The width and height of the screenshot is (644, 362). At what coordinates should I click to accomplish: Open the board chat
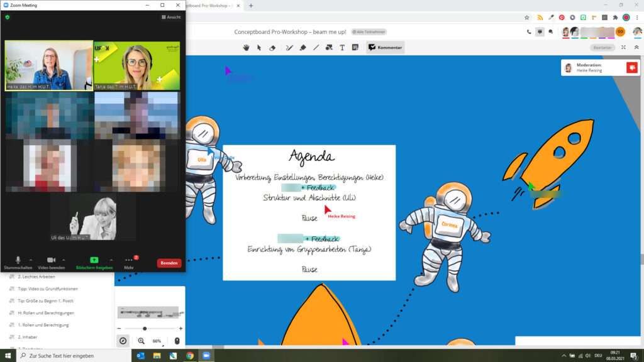tap(551, 31)
